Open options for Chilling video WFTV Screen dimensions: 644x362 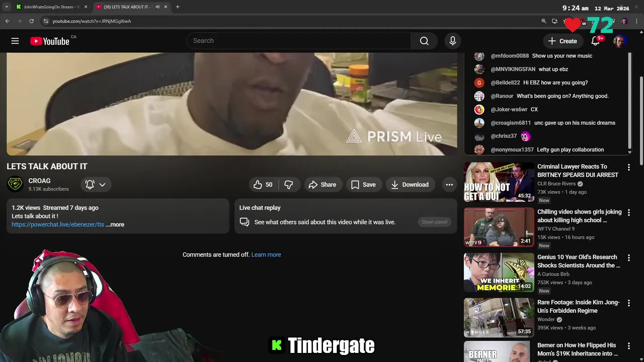tap(628, 213)
